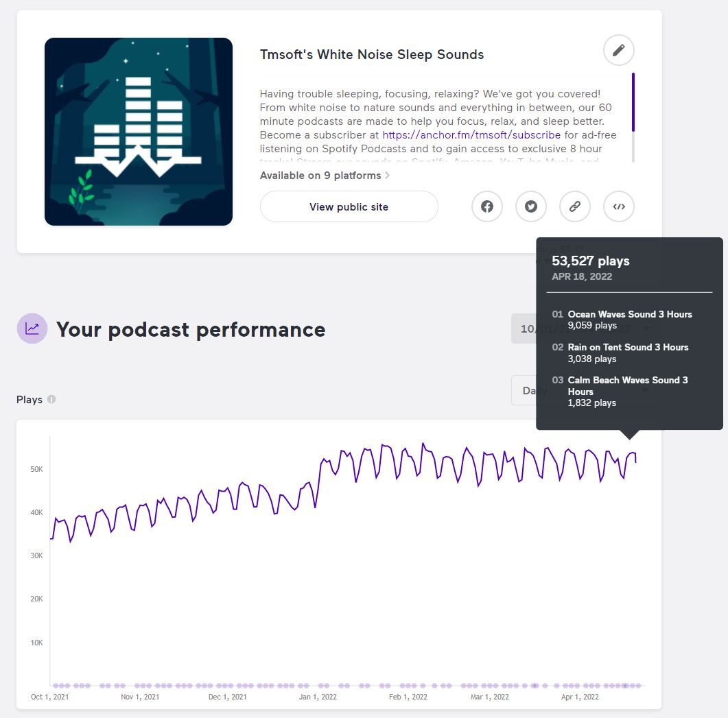Copy podcast link with chain icon
728x718 pixels.
[x=575, y=206]
